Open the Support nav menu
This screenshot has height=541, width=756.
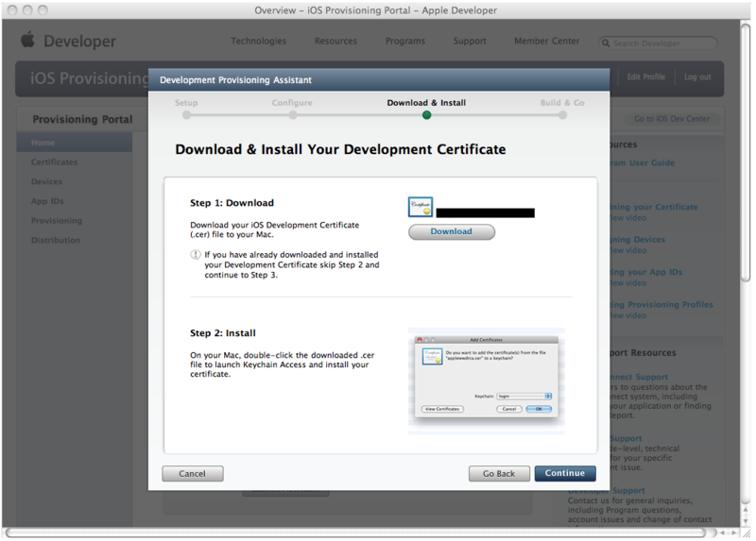click(470, 41)
